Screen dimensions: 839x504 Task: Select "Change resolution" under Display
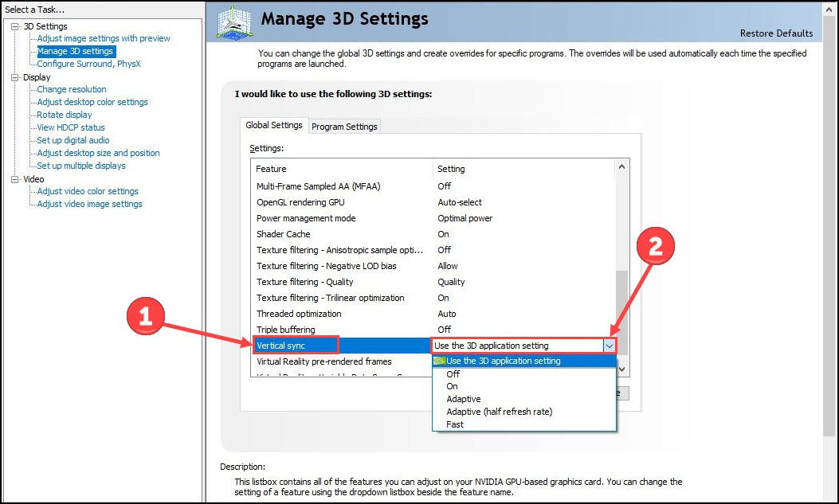(x=71, y=89)
